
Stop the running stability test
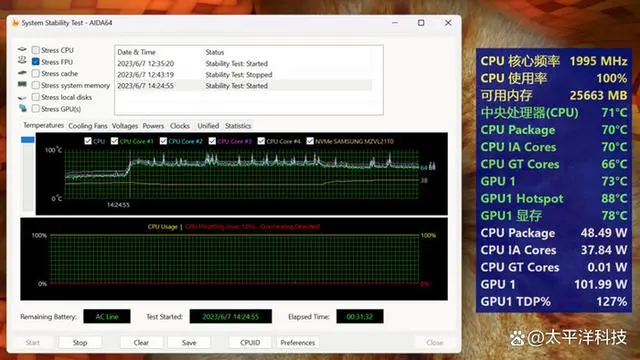tap(80, 342)
